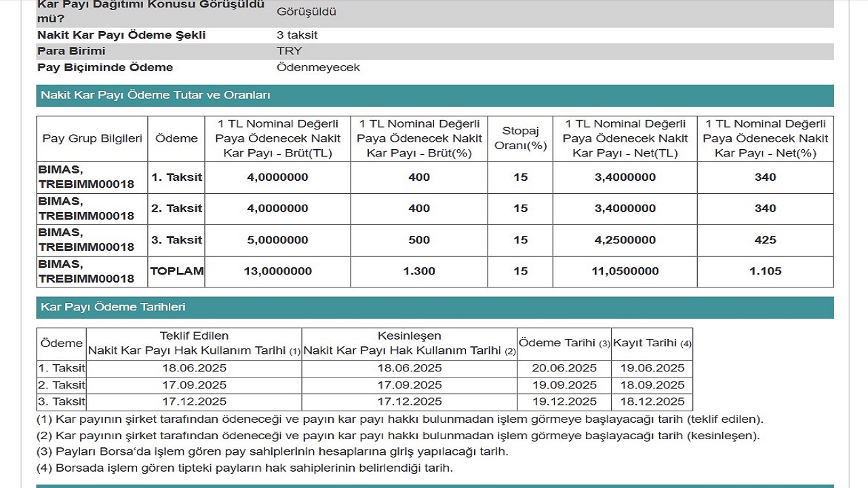
Task: Click the 'Ödenmeyecek' value text
Action: click(x=318, y=68)
